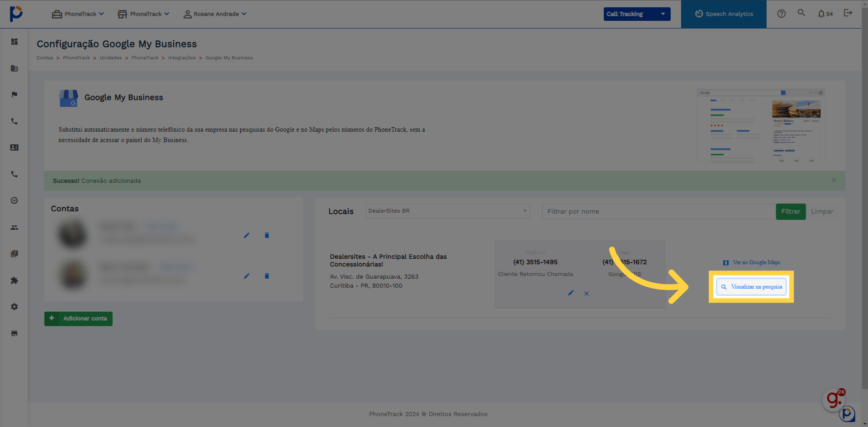868x427 pixels.
Task: Open the gear settings sidebar icon
Action: click(x=14, y=307)
